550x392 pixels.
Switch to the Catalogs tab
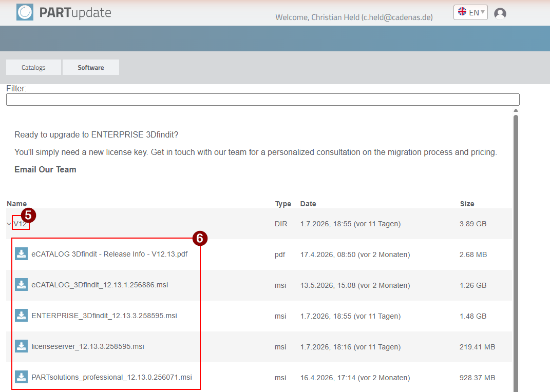[34, 67]
